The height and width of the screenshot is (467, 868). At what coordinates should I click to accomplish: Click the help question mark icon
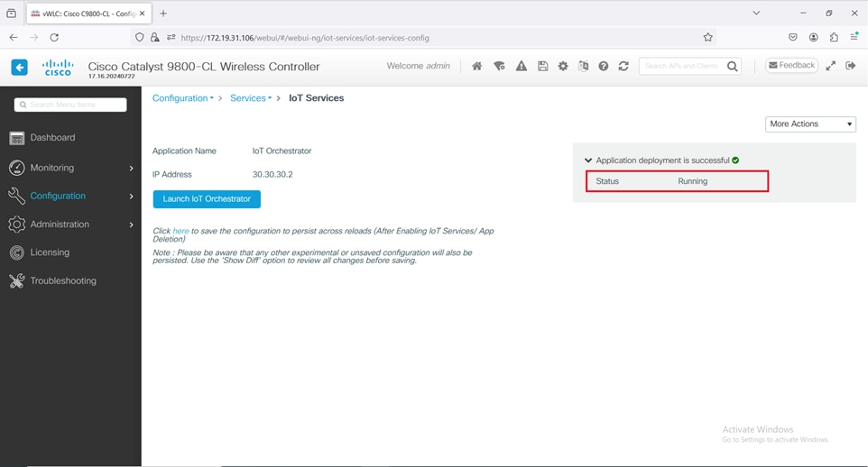604,66
